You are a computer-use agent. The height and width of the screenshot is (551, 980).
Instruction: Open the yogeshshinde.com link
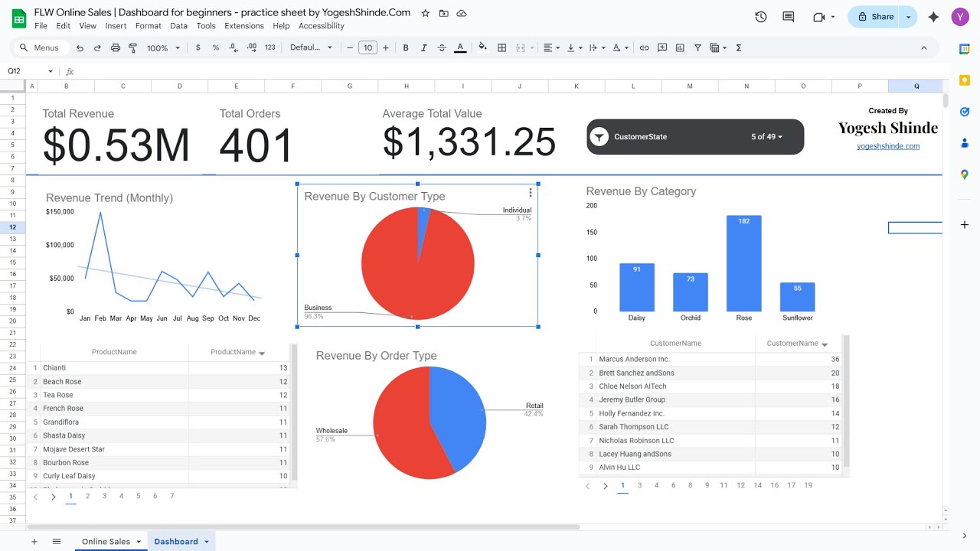point(888,146)
